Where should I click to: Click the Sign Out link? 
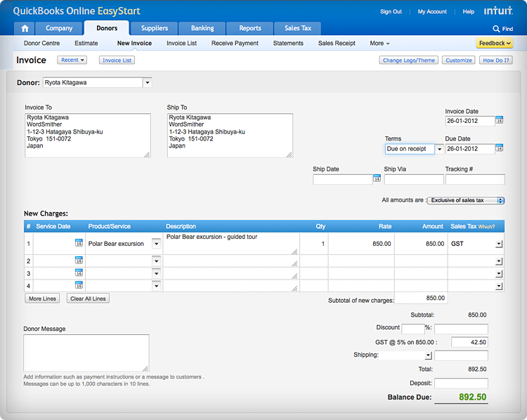click(x=391, y=11)
